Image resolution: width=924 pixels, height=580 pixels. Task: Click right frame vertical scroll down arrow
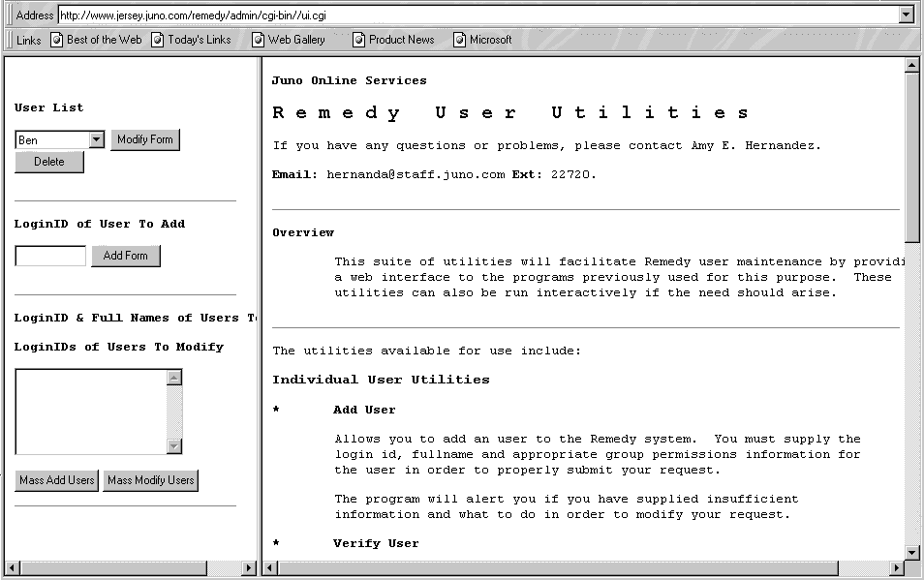click(x=912, y=552)
